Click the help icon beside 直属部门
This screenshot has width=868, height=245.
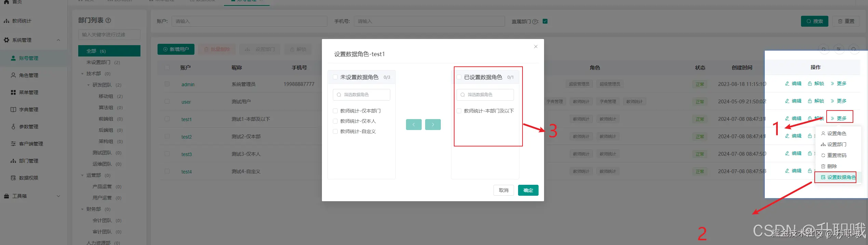point(535,22)
